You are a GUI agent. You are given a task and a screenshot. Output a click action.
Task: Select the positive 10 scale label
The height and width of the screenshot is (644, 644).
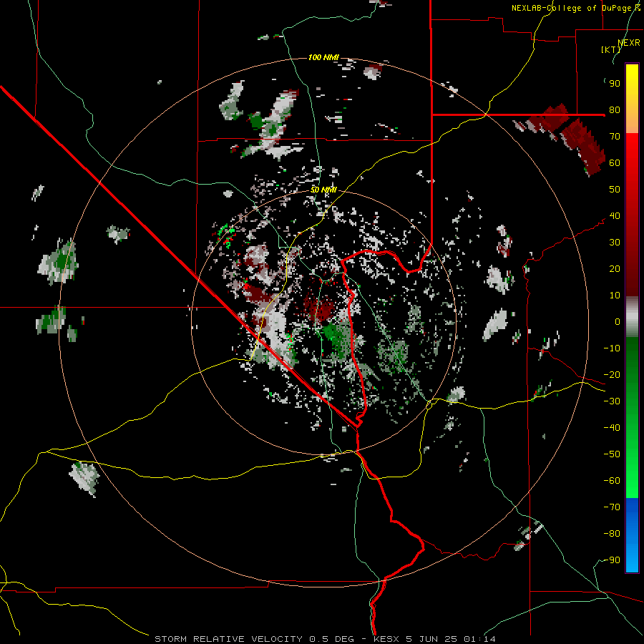(x=615, y=296)
